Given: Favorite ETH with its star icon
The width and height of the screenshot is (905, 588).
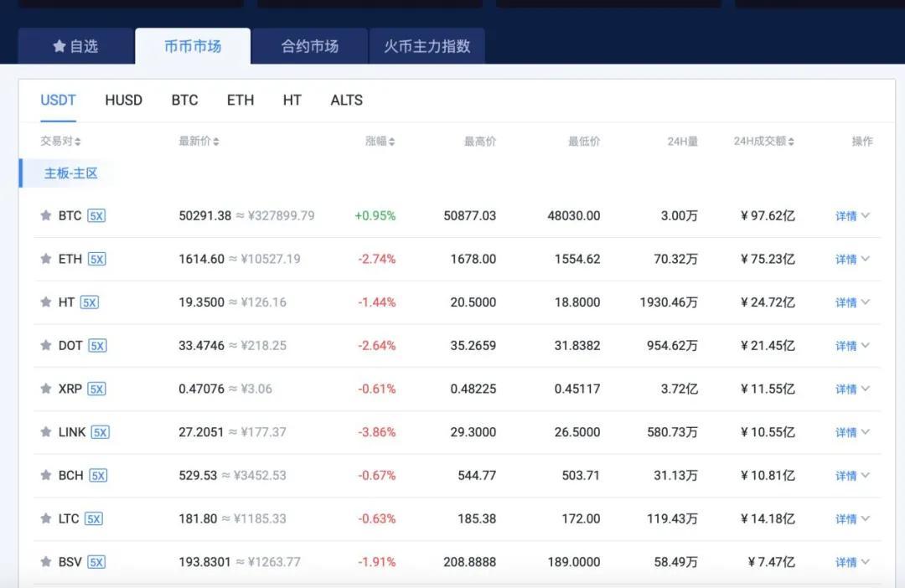Looking at the screenshot, I should tap(46, 259).
